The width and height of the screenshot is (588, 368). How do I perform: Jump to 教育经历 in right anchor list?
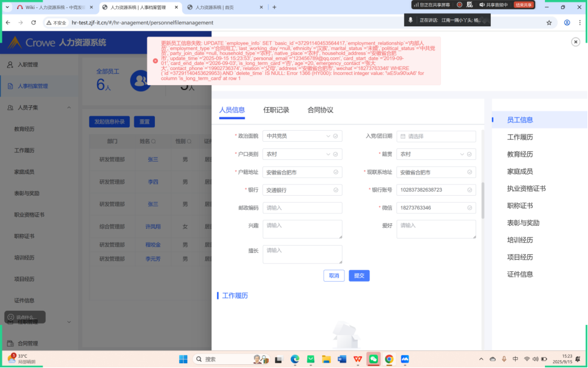click(520, 154)
